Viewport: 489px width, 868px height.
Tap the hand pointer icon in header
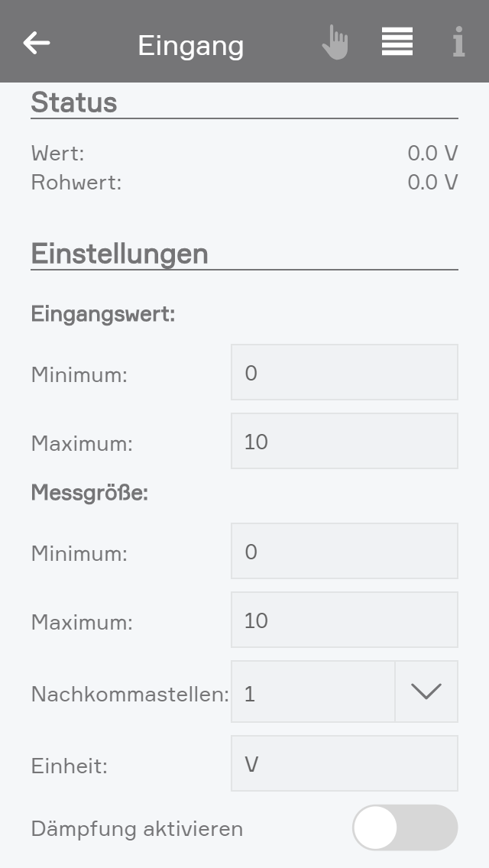pyautogui.click(x=335, y=43)
